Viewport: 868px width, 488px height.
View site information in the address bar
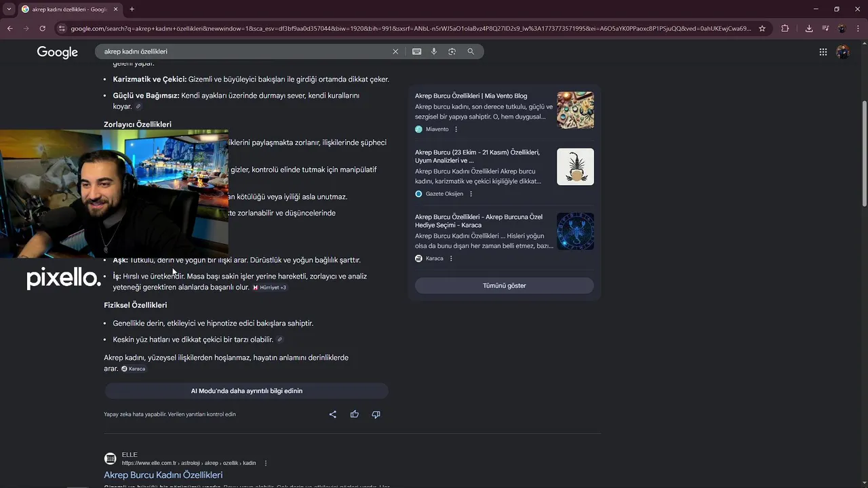coord(62,28)
